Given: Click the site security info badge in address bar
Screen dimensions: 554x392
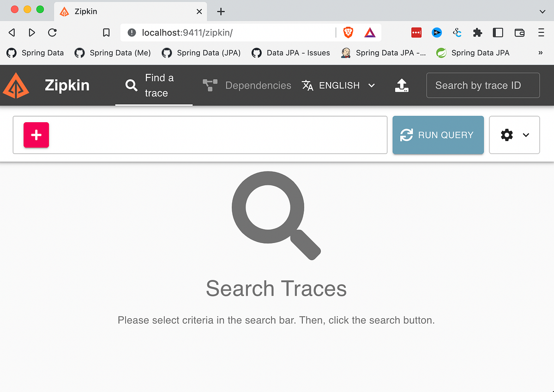Looking at the screenshot, I should [132, 32].
